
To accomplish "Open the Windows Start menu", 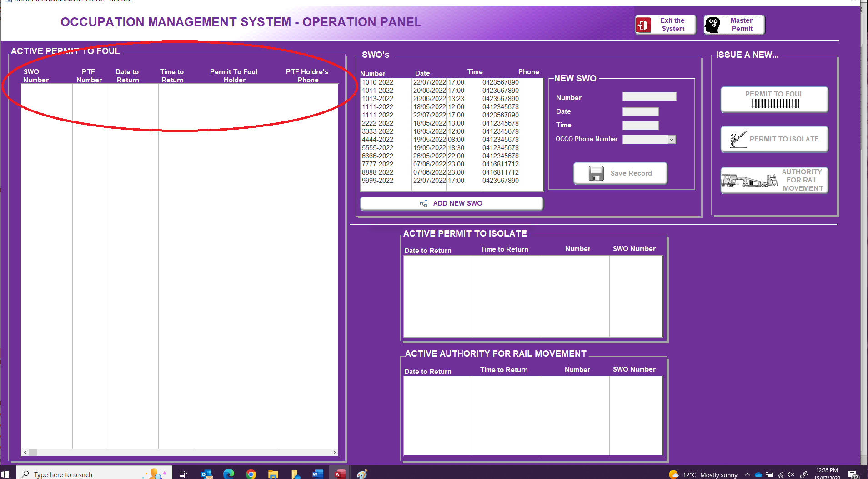I will point(5,474).
